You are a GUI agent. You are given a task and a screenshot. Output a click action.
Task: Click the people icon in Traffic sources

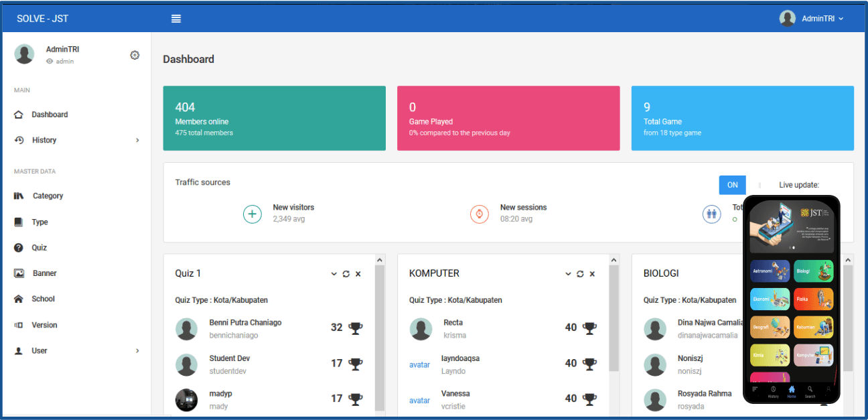pos(712,214)
